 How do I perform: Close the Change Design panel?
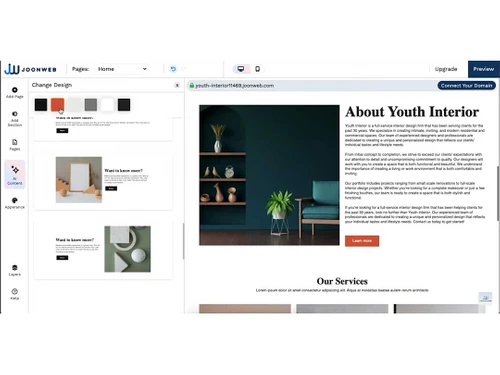coord(177,85)
